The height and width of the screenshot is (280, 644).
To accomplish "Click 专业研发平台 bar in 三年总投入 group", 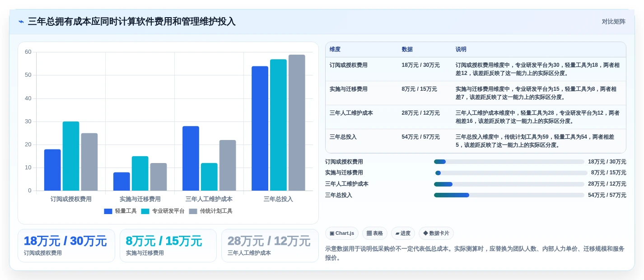I will point(278,125).
